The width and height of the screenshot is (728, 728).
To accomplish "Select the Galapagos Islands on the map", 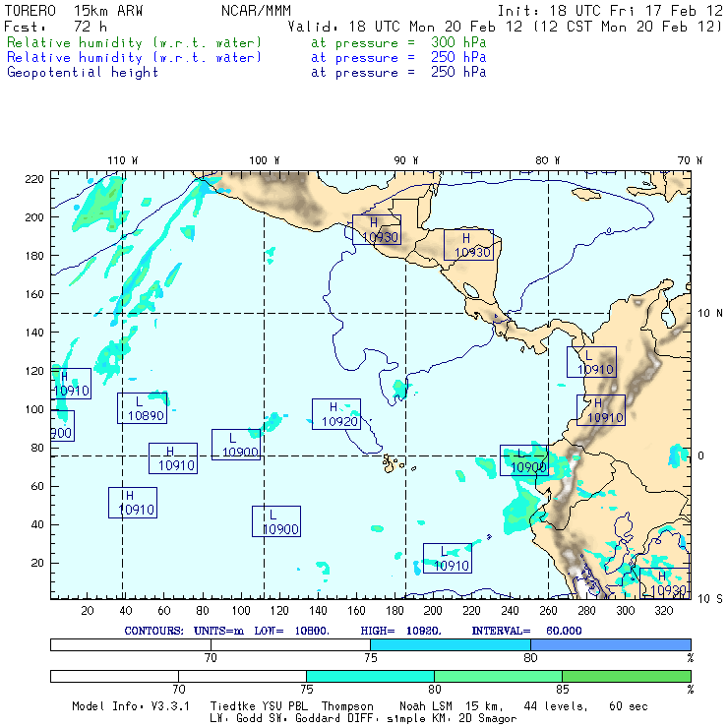I will pos(393,460).
